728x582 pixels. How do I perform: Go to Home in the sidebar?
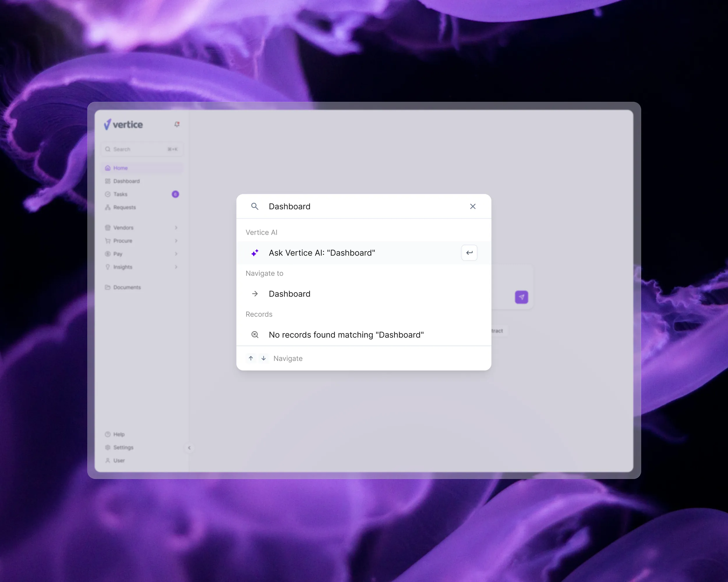pyautogui.click(x=142, y=168)
